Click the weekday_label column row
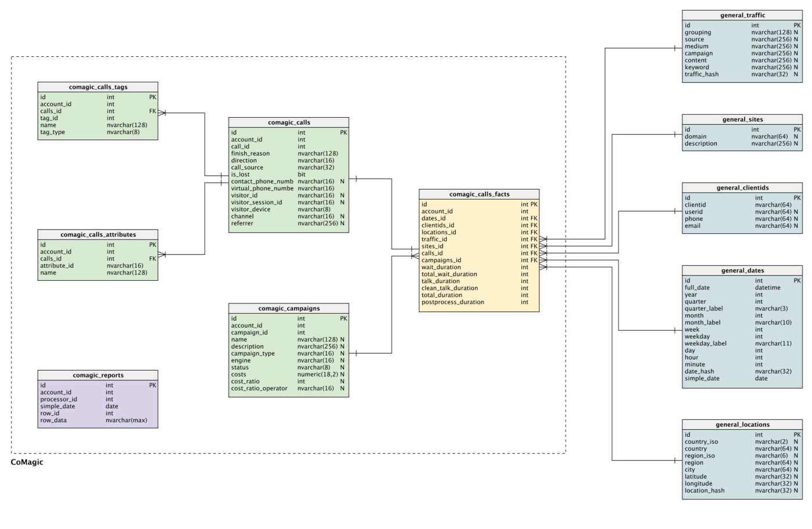This screenshot has height=529, width=812. (742, 343)
